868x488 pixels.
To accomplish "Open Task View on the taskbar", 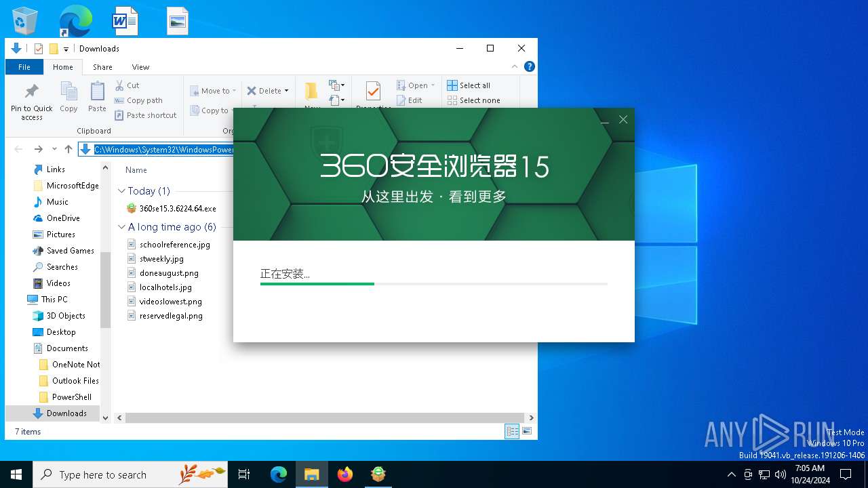I will [x=244, y=474].
